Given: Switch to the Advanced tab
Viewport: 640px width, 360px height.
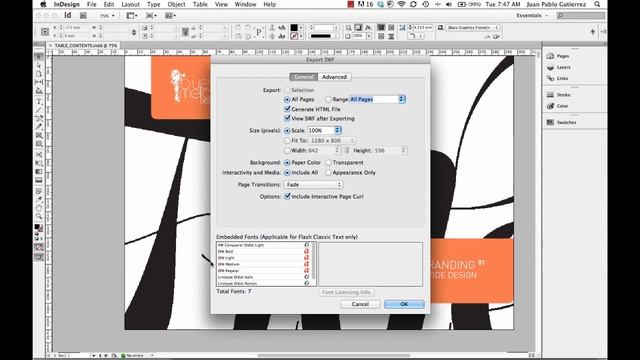Looking at the screenshot, I should [334, 77].
